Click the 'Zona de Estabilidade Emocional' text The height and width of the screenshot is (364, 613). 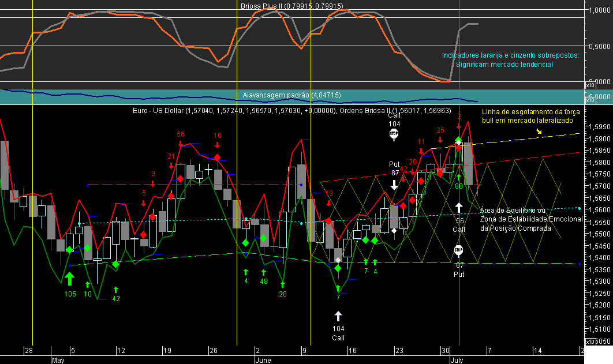531,219
